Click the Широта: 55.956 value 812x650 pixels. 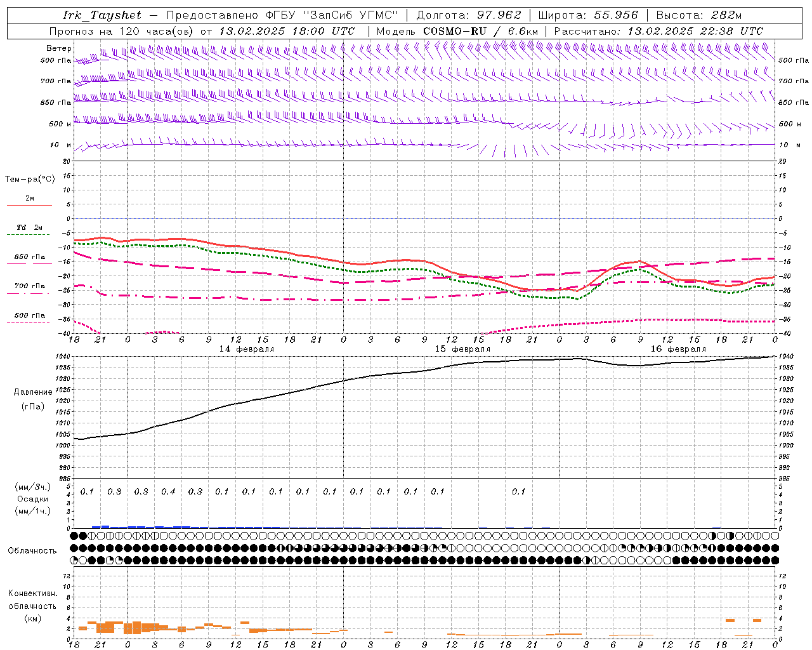click(x=588, y=15)
